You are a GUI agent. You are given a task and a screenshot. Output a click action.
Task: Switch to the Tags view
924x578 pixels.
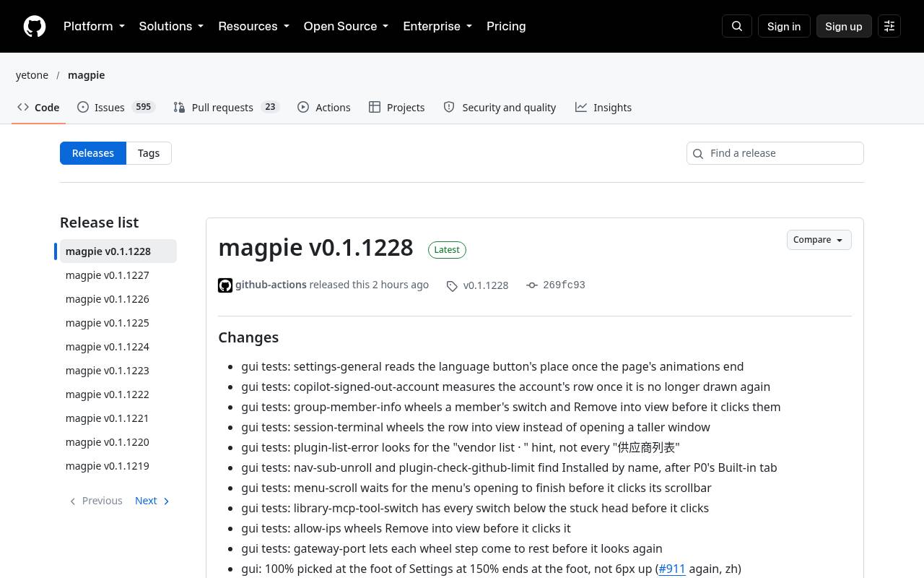tap(149, 153)
